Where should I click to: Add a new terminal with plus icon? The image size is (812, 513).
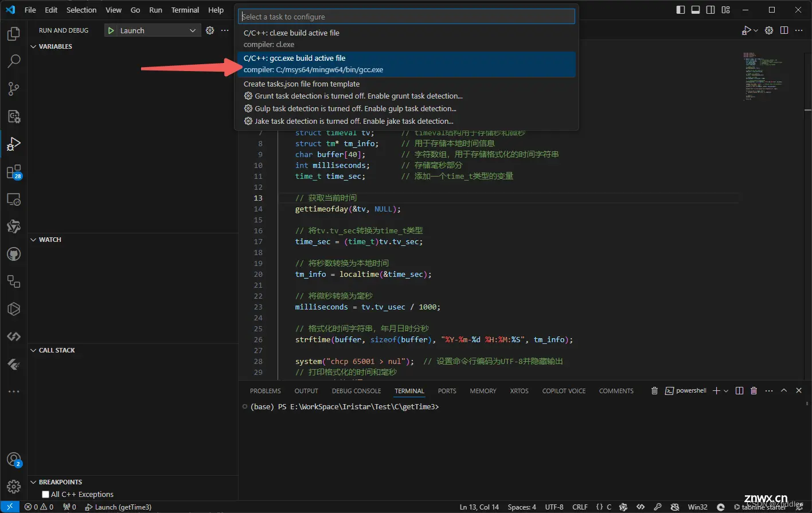point(716,391)
